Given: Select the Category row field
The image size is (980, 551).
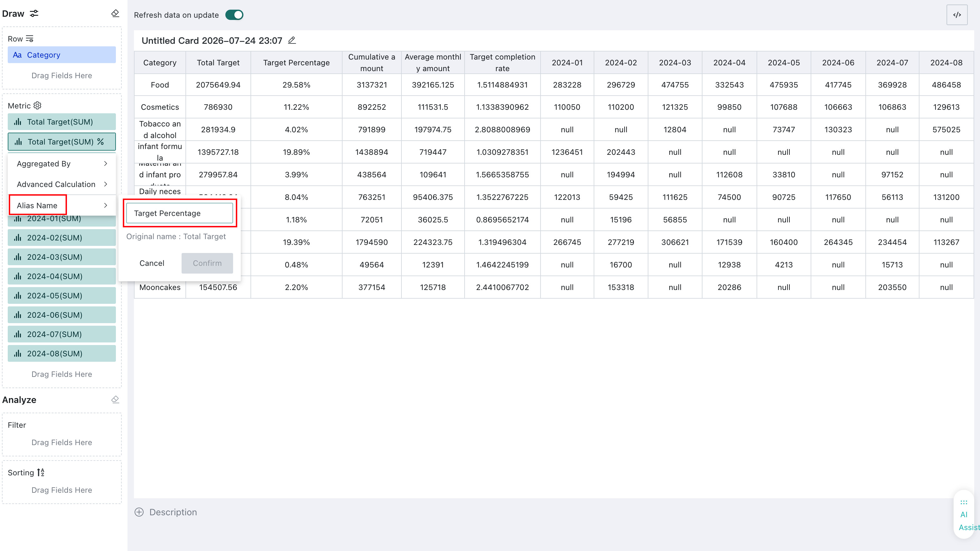Looking at the screenshot, I should pos(61,55).
